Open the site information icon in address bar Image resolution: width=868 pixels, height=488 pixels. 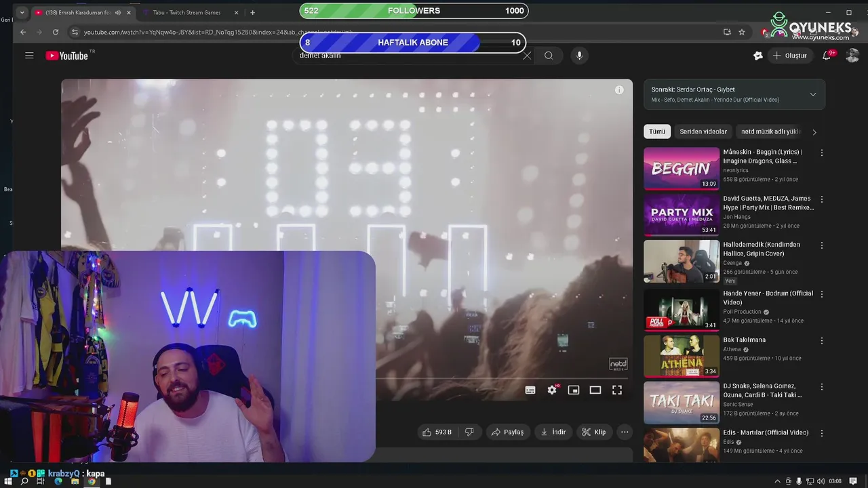tap(75, 32)
